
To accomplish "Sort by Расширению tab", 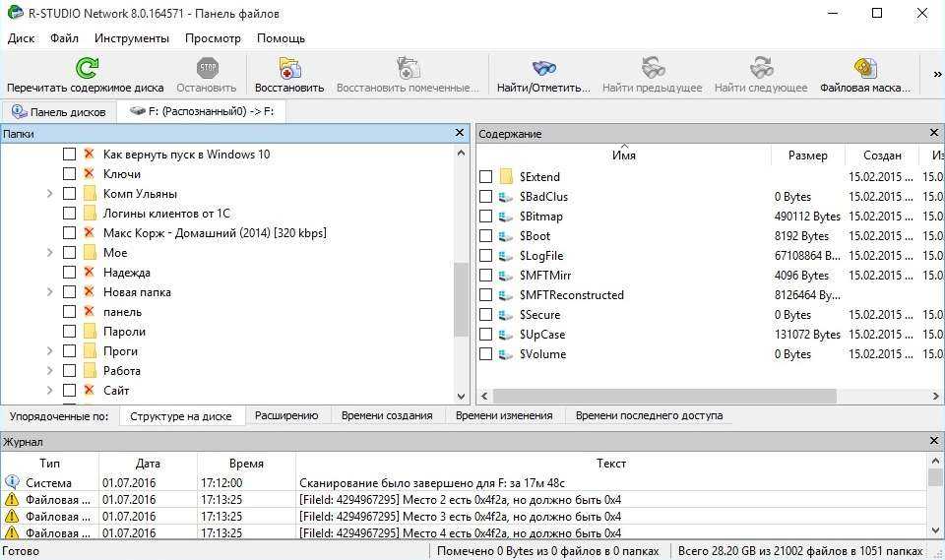I will tap(285, 415).
